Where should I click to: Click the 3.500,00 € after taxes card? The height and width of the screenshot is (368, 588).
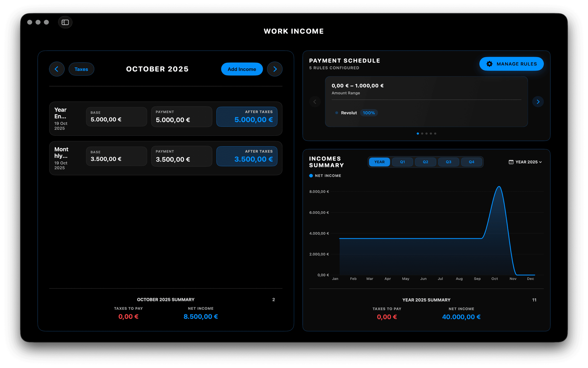pos(247,156)
